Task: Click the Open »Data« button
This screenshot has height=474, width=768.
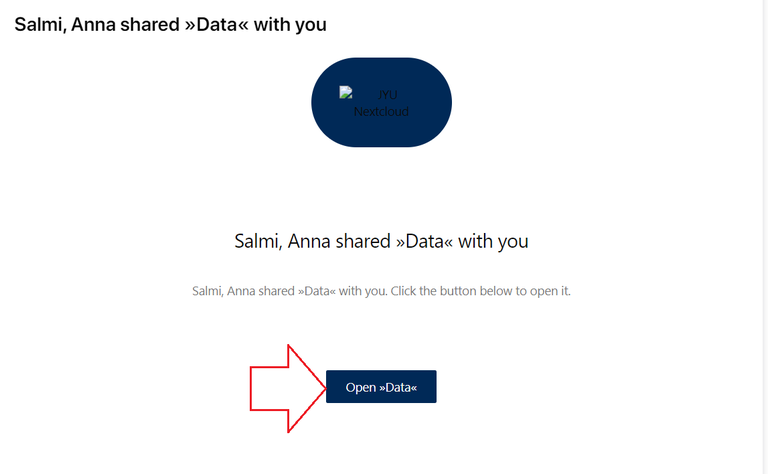Action: point(381,387)
